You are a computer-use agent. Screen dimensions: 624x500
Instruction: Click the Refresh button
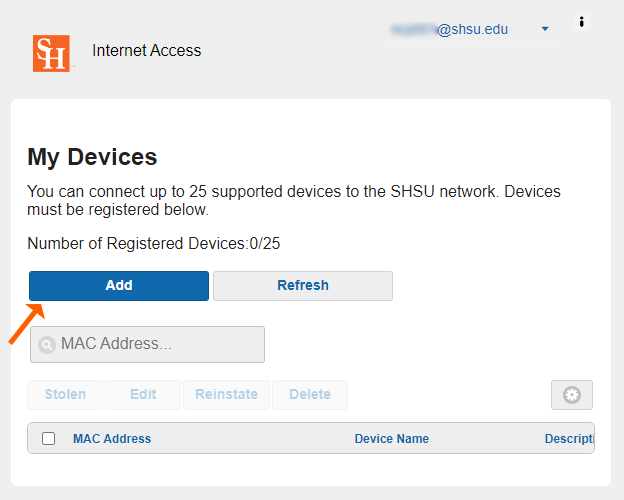tap(302, 285)
